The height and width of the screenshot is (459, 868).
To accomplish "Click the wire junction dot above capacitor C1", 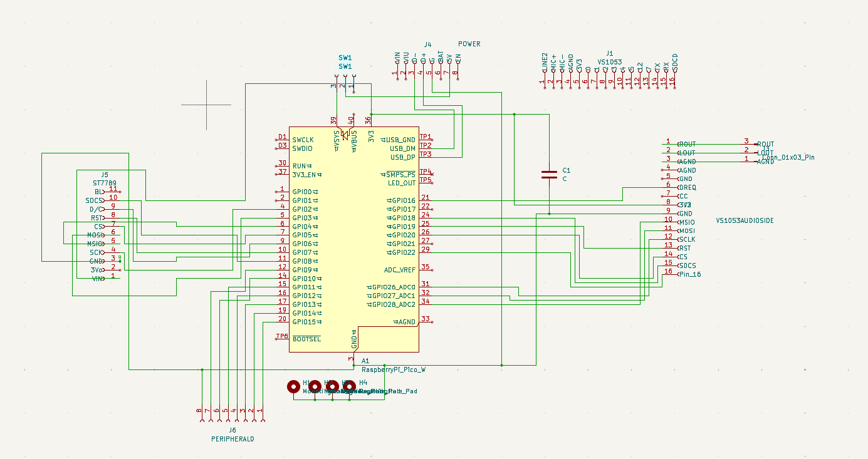I will click(514, 114).
